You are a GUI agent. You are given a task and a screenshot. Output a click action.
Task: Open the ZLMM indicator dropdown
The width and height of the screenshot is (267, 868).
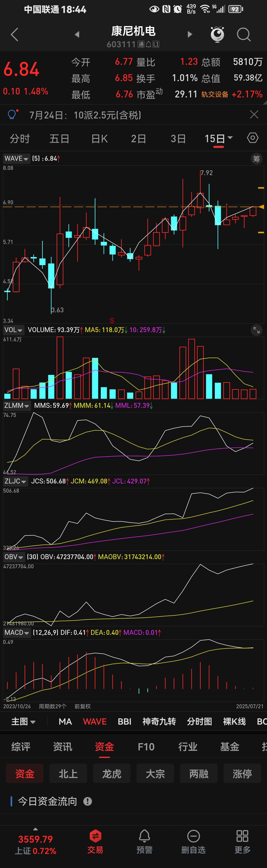(x=17, y=405)
